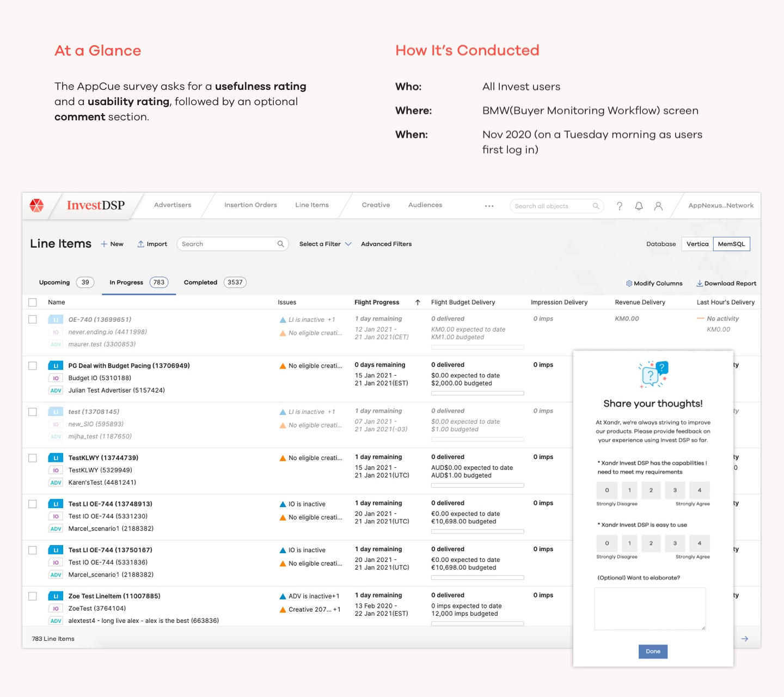The height and width of the screenshot is (697, 784).
Task: Click the three-dot more menu icon
Action: coord(489,206)
